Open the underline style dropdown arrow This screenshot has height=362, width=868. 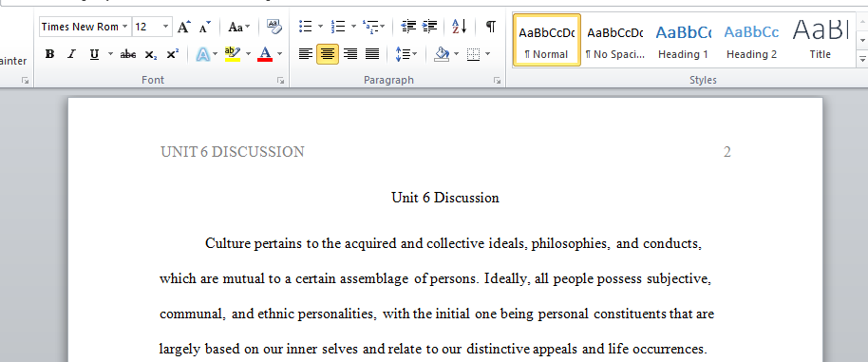click(110, 54)
